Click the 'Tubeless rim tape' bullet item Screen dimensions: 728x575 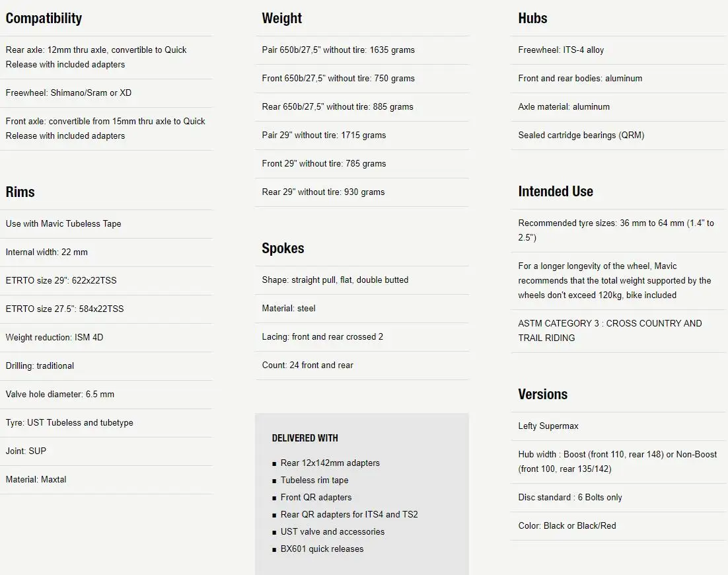coord(314,480)
